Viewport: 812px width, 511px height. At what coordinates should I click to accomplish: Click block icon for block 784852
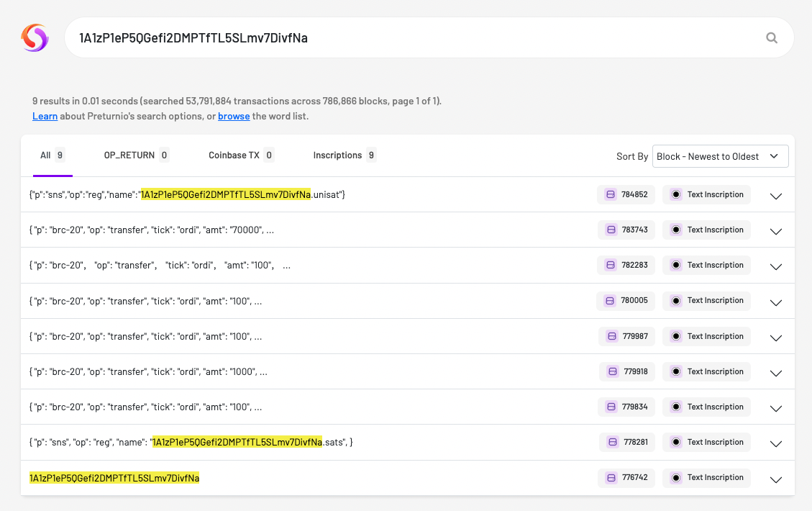point(611,195)
